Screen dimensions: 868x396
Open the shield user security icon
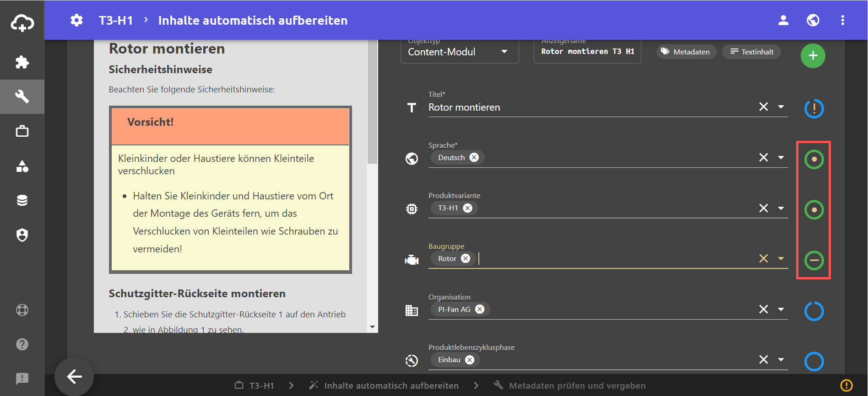click(22, 235)
